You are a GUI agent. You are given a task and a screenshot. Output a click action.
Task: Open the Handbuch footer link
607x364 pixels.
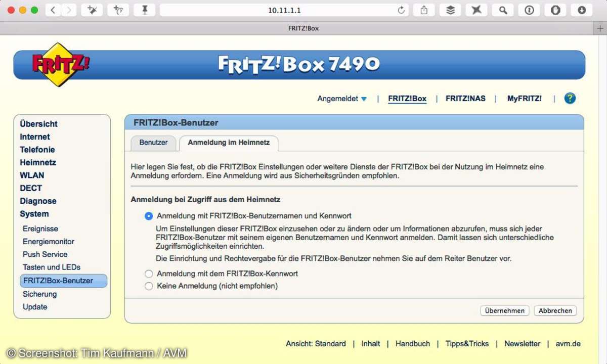pyautogui.click(x=413, y=344)
